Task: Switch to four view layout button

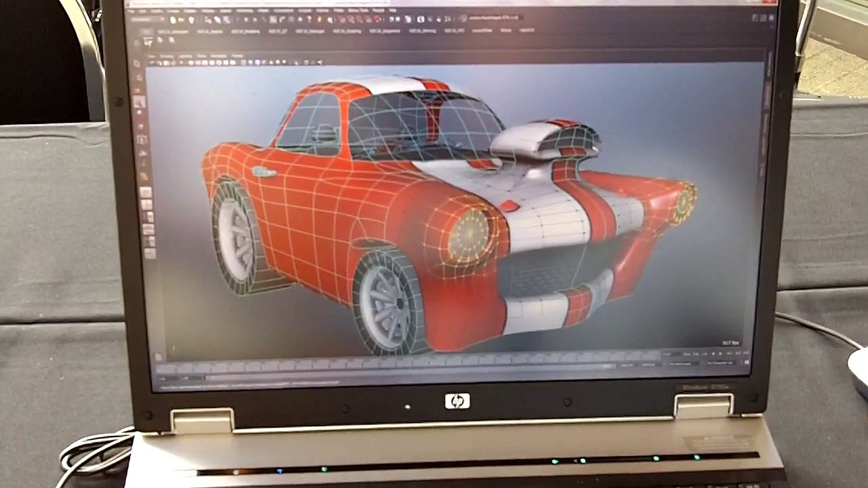Action: click(x=146, y=205)
